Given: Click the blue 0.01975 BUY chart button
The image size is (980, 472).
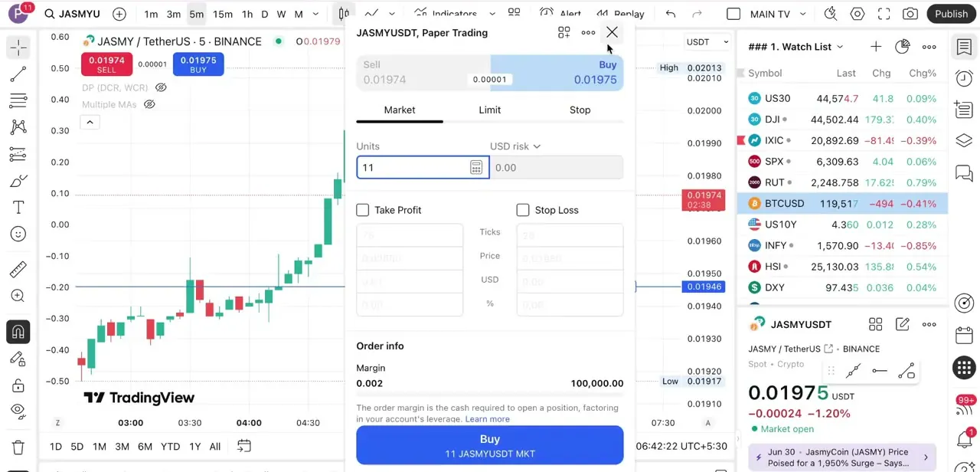Looking at the screenshot, I should [x=198, y=64].
